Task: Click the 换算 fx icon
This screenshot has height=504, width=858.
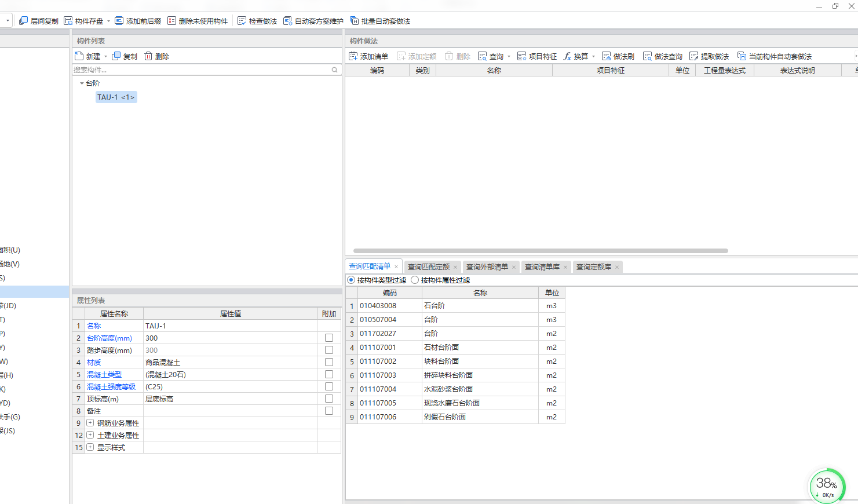Action: pos(567,56)
